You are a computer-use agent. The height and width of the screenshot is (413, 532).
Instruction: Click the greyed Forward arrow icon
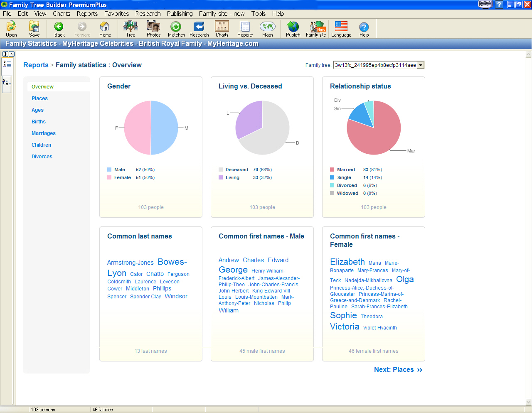pyautogui.click(x=82, y=29)
